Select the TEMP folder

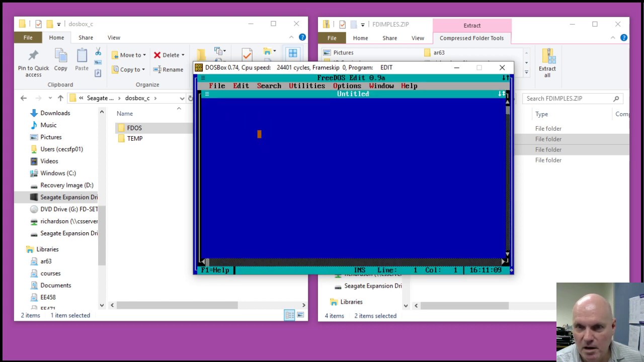135,139
